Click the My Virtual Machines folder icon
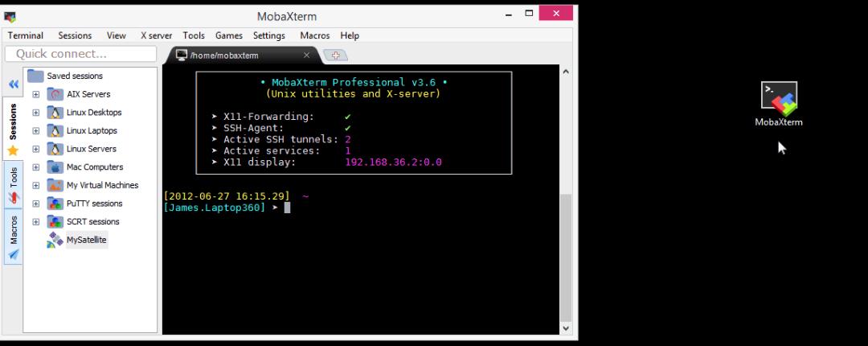The image size is (868, 346). [55, 185]
